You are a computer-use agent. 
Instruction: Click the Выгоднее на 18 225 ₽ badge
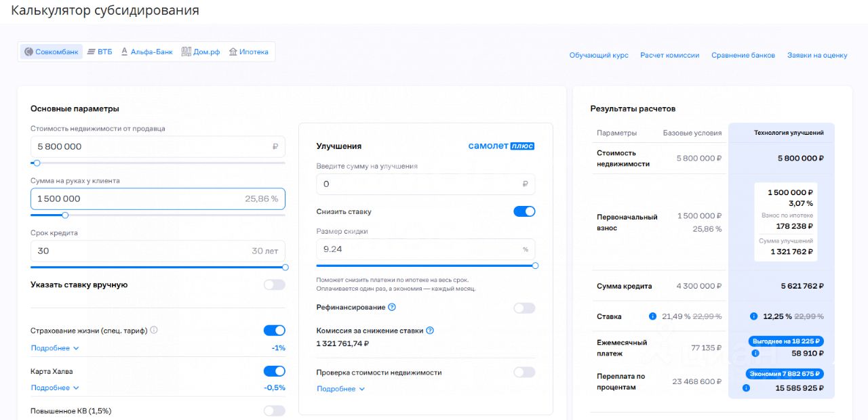click(786, 341)
